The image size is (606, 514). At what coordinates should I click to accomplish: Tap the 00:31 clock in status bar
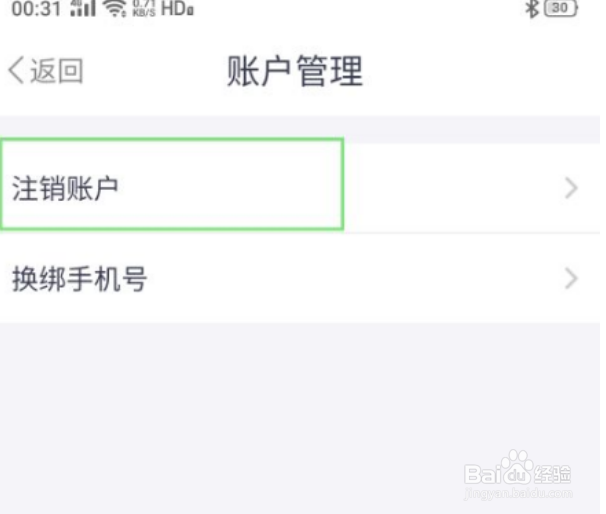[x=36, y=9]
